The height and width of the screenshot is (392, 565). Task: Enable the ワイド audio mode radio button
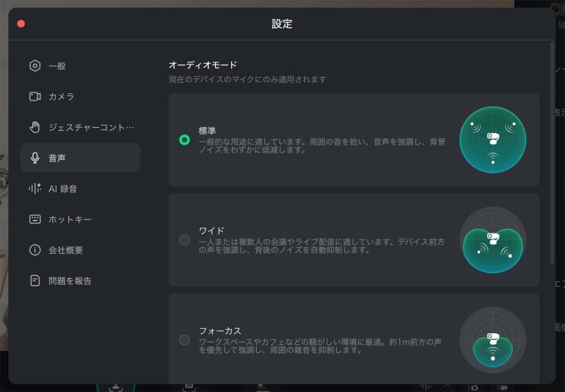184,239
